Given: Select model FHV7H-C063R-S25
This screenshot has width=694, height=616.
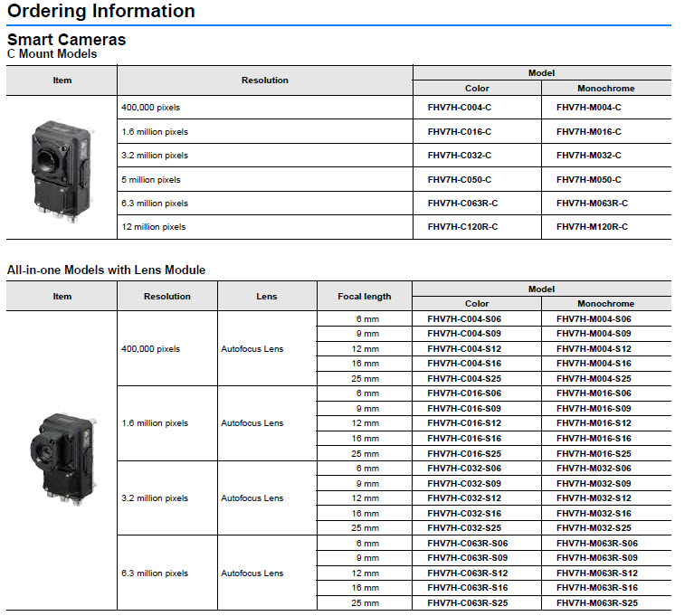Looking at the screenshot, I should 467,603.
